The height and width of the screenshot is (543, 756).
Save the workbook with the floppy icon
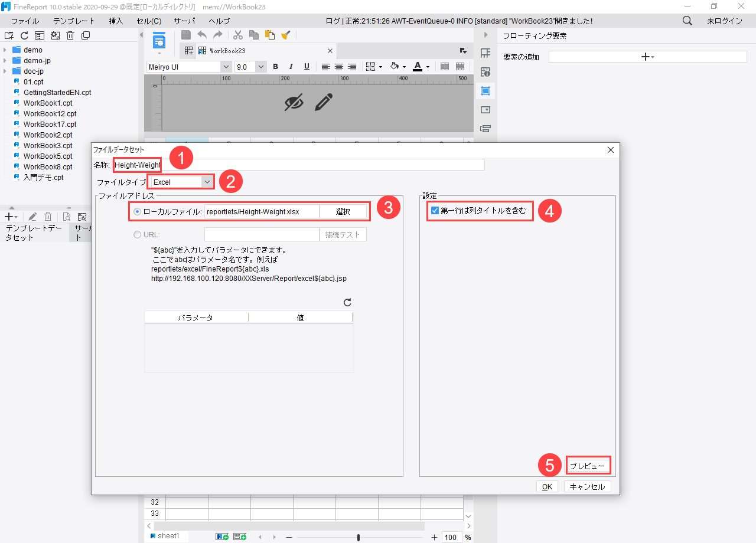tap(186, 35)
